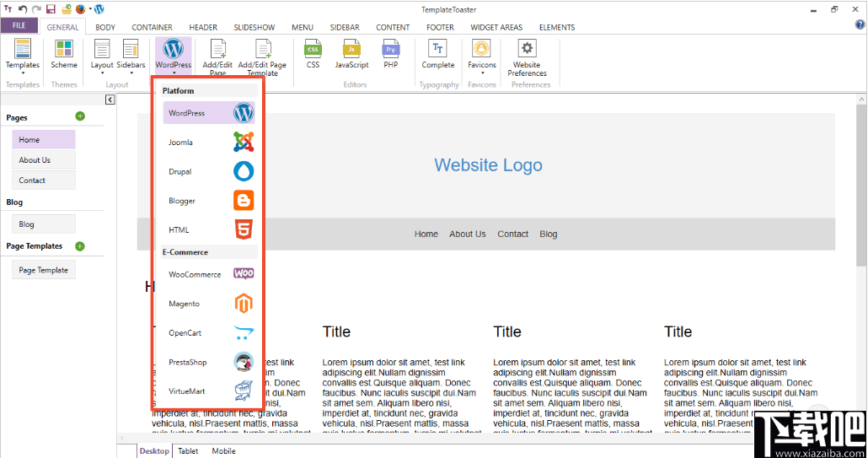Select Blogger platform
This screenshot has width=868, height=458.
209,201
